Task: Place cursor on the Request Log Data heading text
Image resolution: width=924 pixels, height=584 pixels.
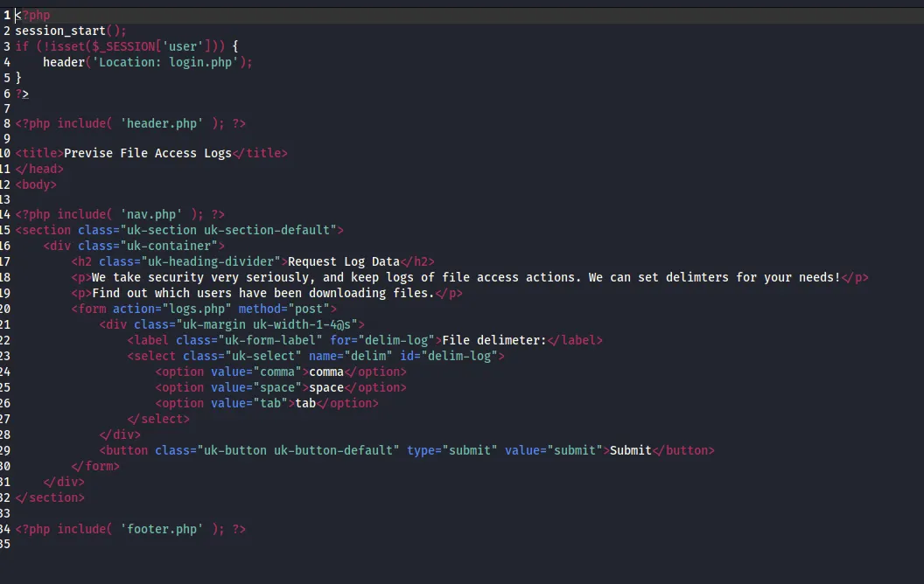Action: pos(346,261)
